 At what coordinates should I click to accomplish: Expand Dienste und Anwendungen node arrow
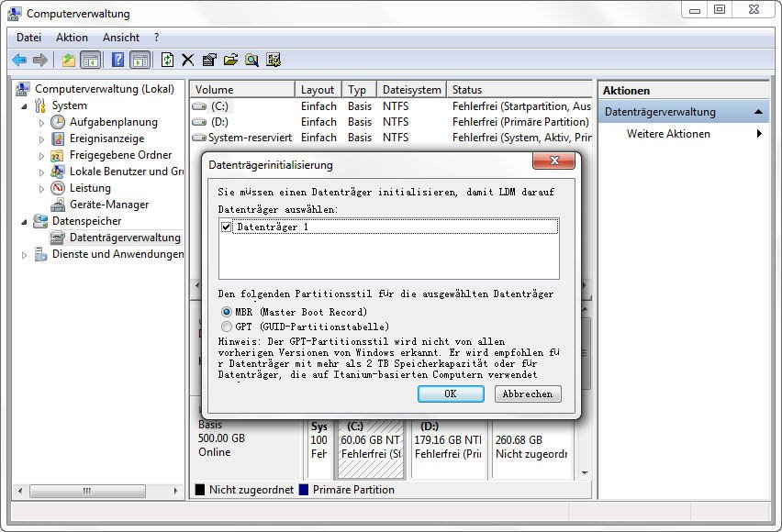(x=24, y=255)
